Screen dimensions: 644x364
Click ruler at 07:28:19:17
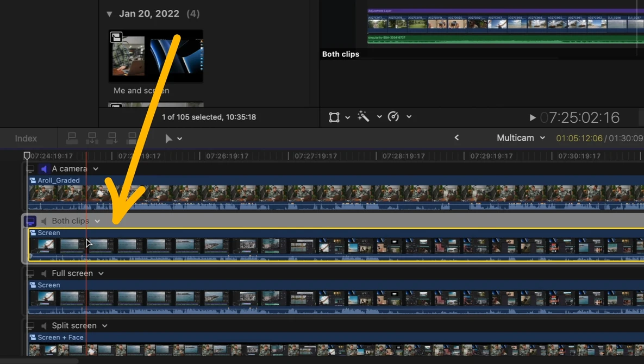(x=403, y=156)
